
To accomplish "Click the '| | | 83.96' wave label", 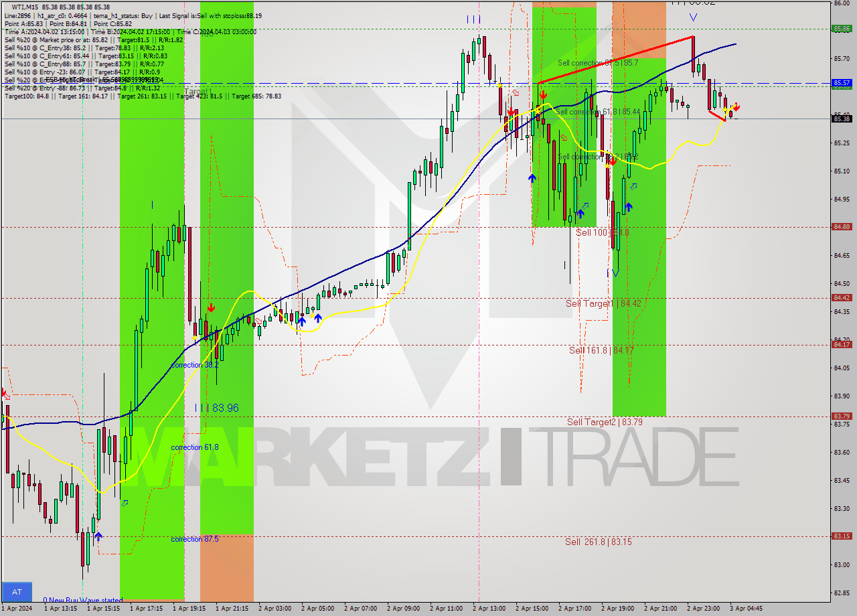I will point(216,408).
